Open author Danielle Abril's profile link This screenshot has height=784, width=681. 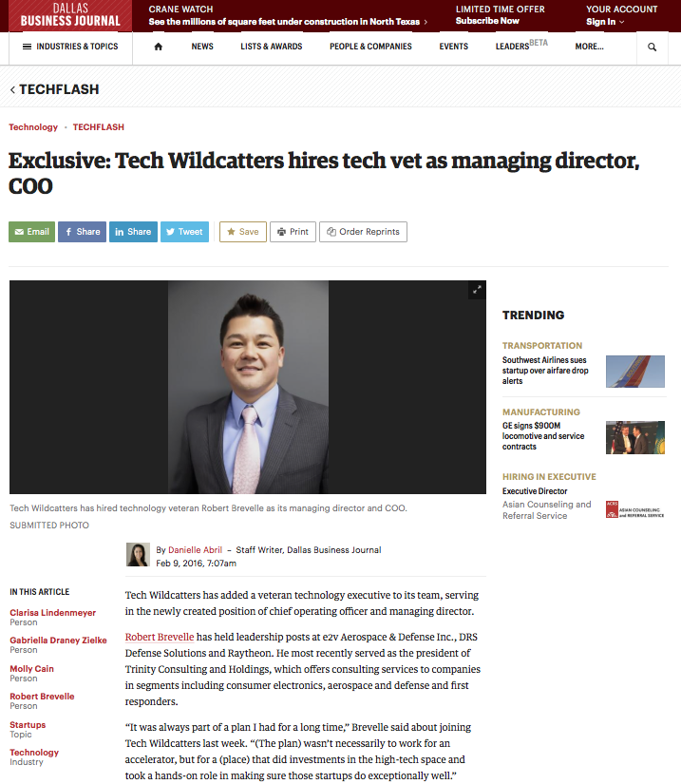195,550
